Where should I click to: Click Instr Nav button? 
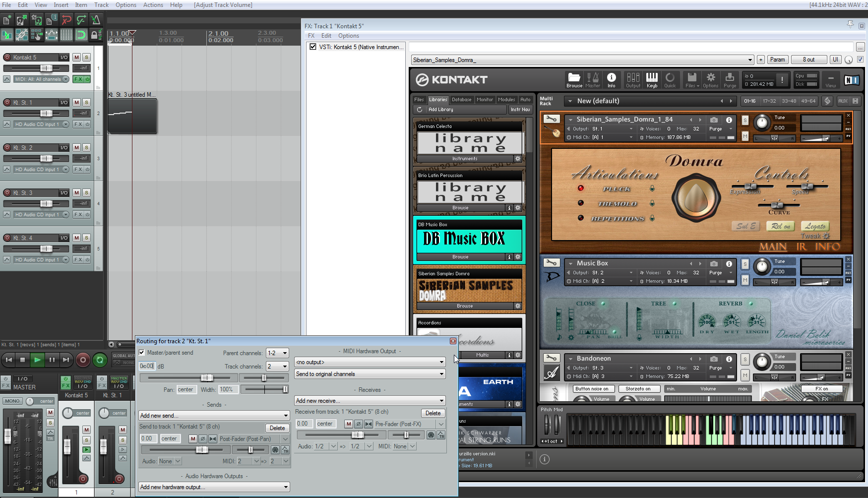coord(520,110)
